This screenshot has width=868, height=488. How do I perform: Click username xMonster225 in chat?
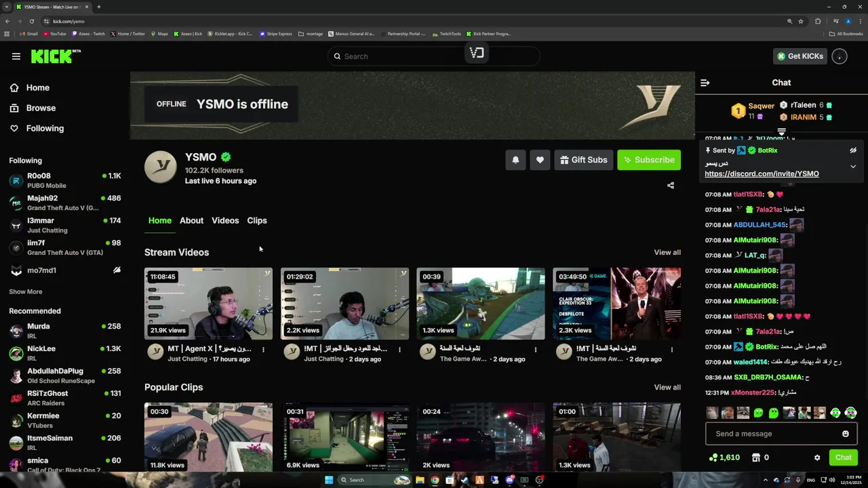point(753,392)
